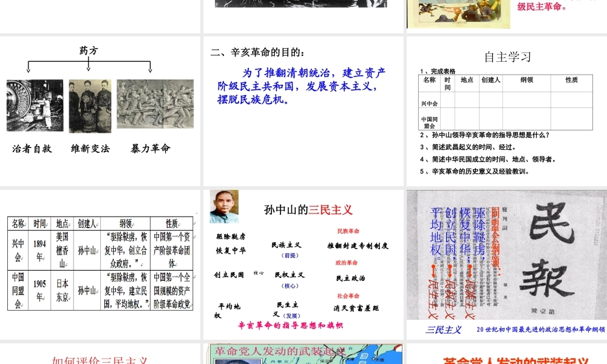Click the 性质 header in the filled table
The height and width of the screenshot is (364, 607).
172,224
